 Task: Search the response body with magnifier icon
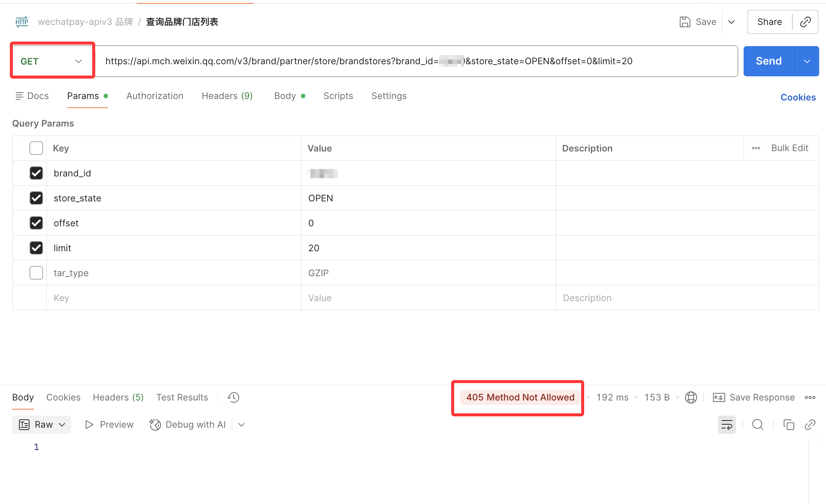pyautogui.click(x=758, y=425)
